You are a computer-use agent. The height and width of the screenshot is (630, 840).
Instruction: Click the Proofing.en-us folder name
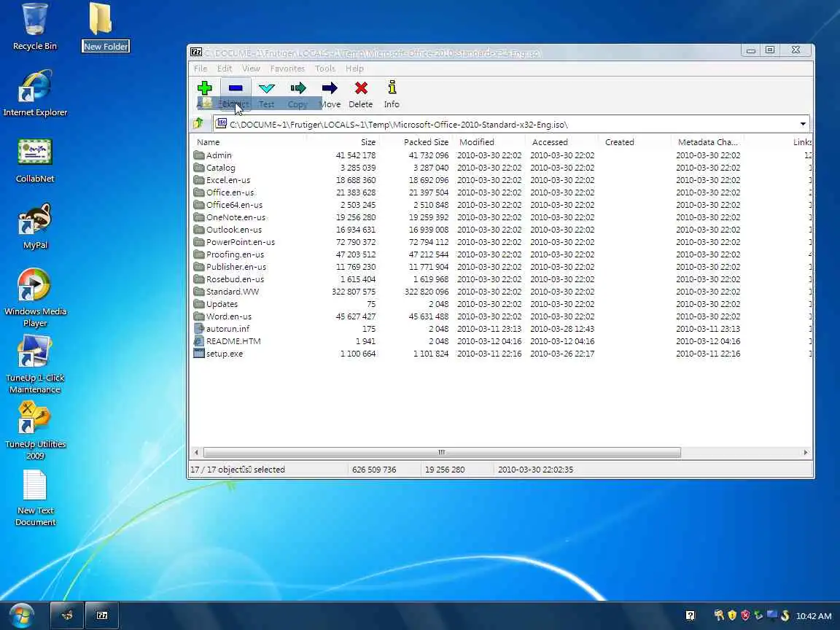[x=236, y=254]
